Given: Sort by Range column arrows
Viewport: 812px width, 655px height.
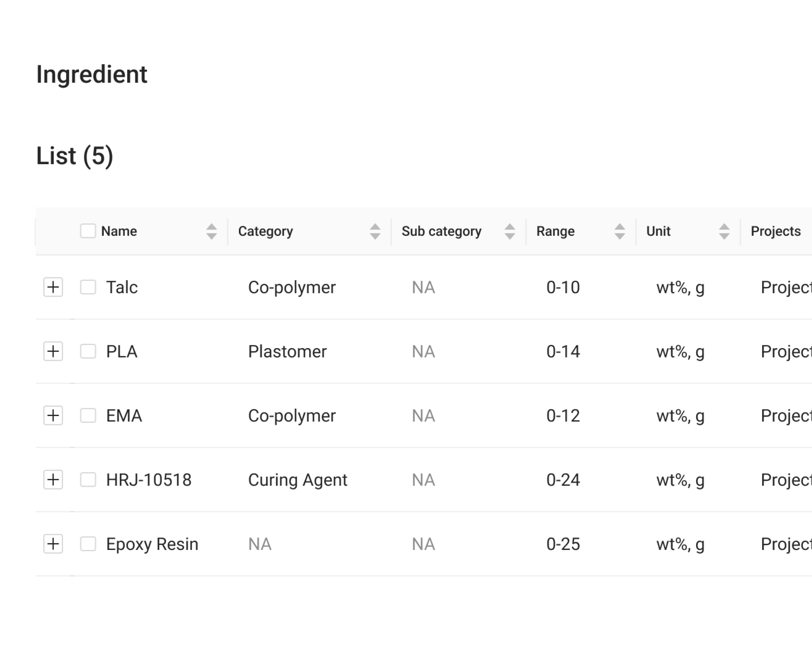Looking at the screenshot, I should coord(620,231).
